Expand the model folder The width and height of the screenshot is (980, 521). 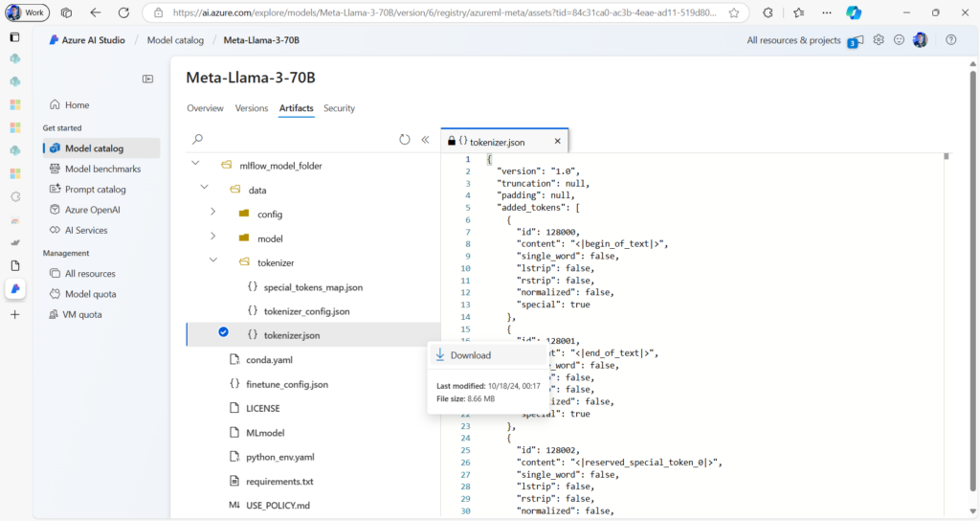213,236
